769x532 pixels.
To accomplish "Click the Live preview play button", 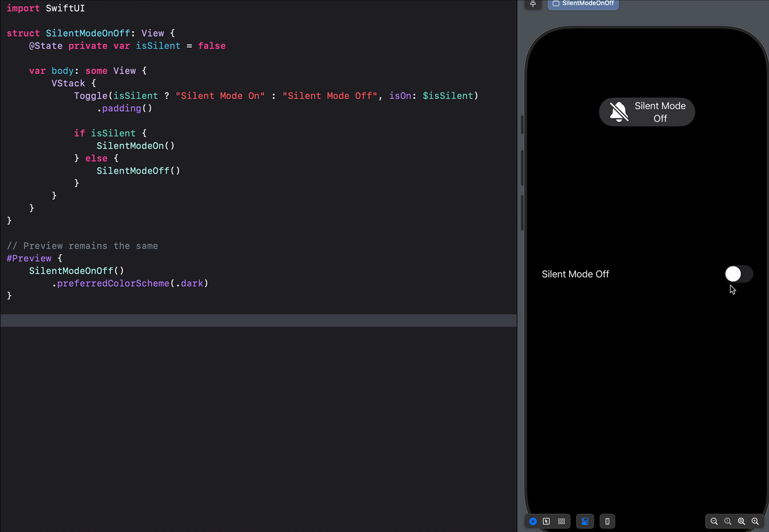I will [x=533, y=521].
